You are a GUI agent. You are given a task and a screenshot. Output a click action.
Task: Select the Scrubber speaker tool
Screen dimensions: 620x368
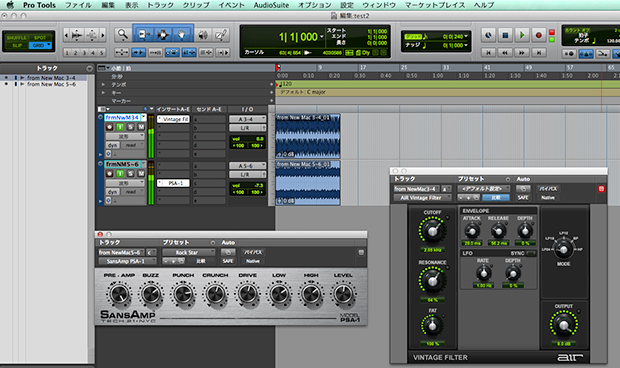pos(202,35)
